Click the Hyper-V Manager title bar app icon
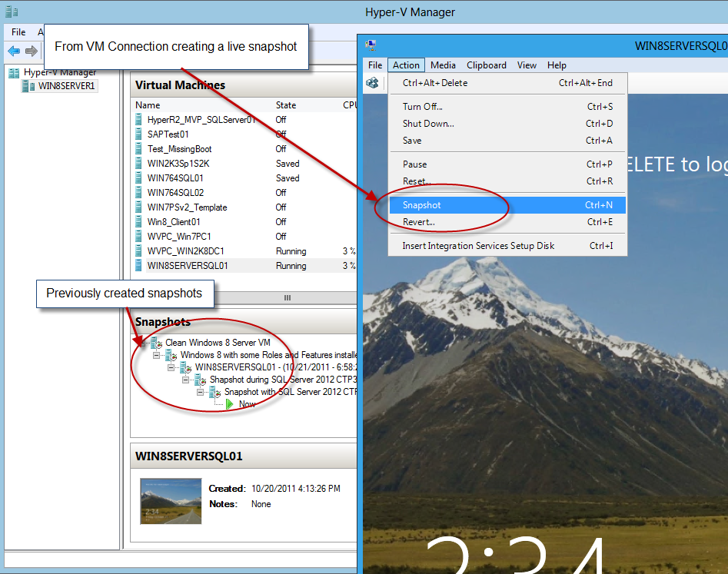 click(12, 12)
